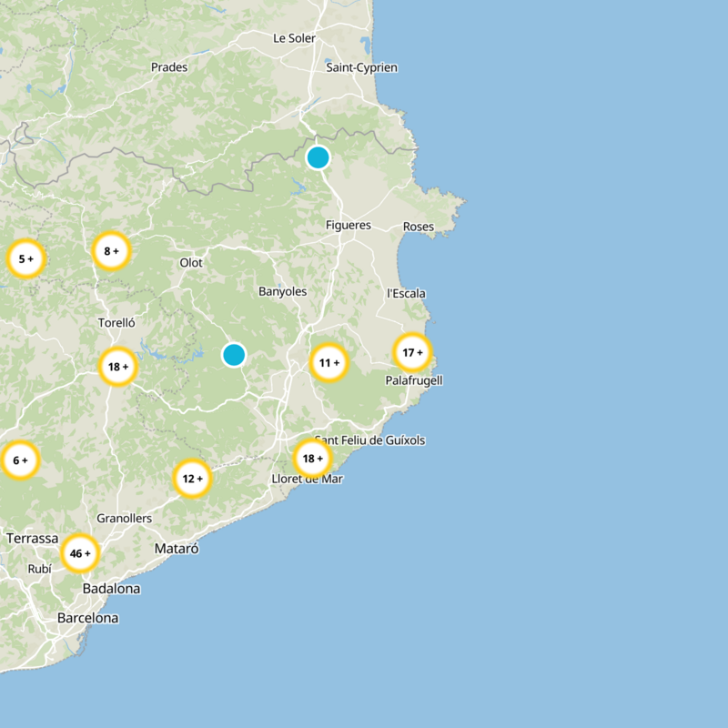
Task: Click the Torelló town label
Action: pyautogui.click(x=116, y=323)
